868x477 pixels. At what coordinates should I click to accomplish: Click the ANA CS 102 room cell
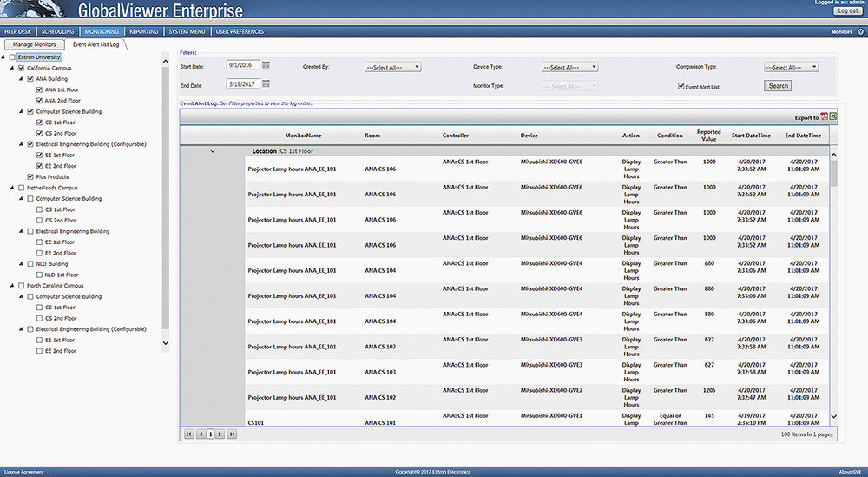coord(380,398)
